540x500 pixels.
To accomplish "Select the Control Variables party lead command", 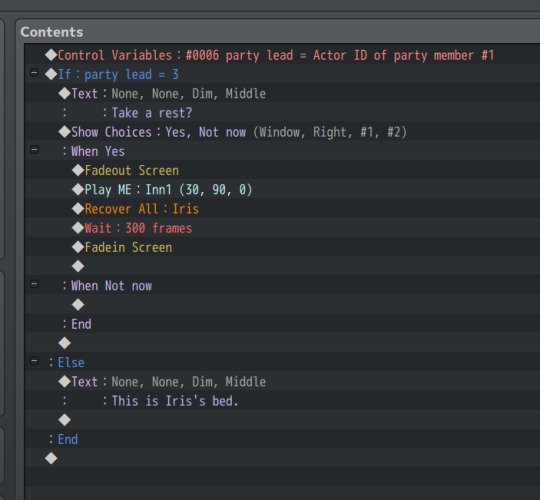I will [282, 55].
